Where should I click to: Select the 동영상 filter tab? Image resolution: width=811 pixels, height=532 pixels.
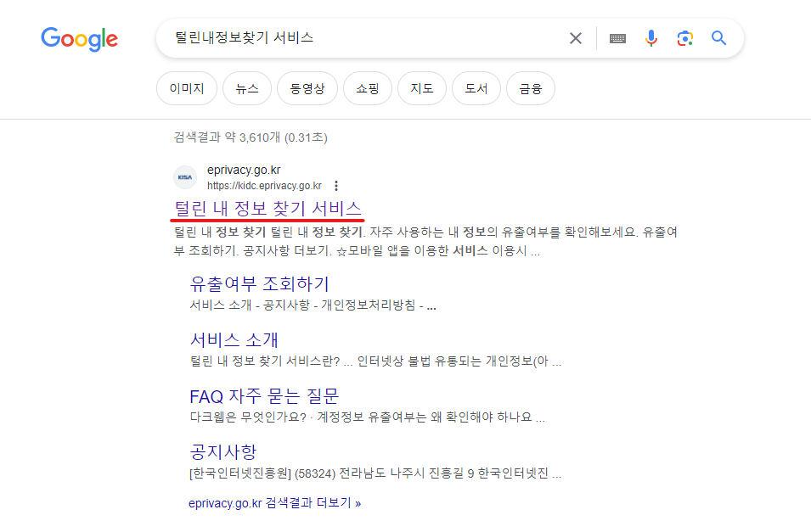tap(307, 88)
